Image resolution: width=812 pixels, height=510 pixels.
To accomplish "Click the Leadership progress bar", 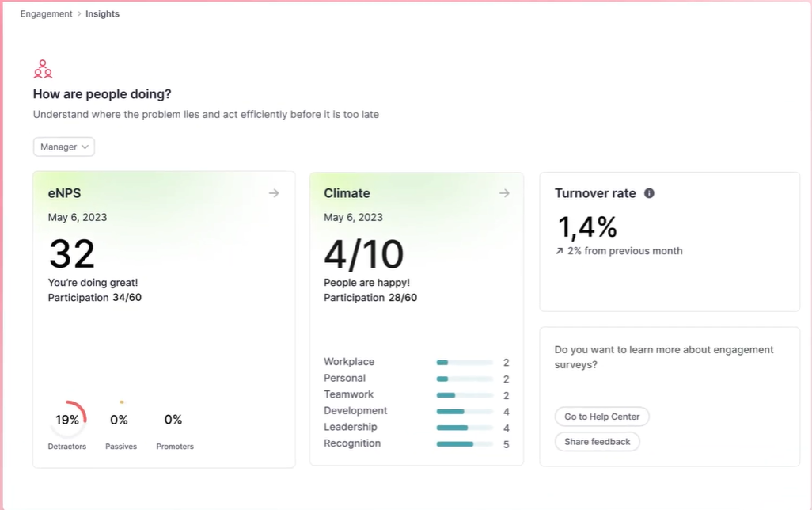I will click(x=465, y=428).
